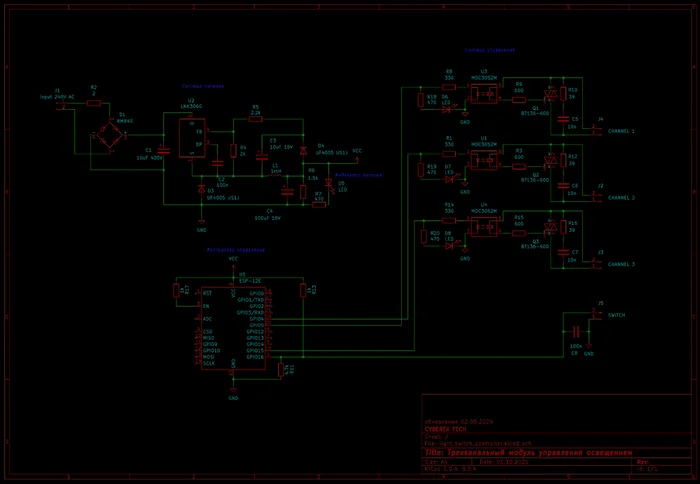Select the C8 100n capacitor symbol

click(576, 332)
